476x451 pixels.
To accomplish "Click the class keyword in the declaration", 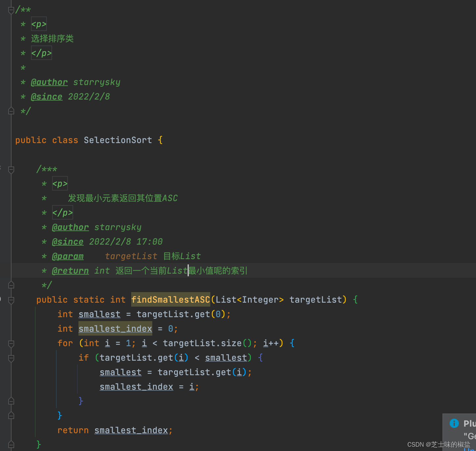I will tap(65, 140).
